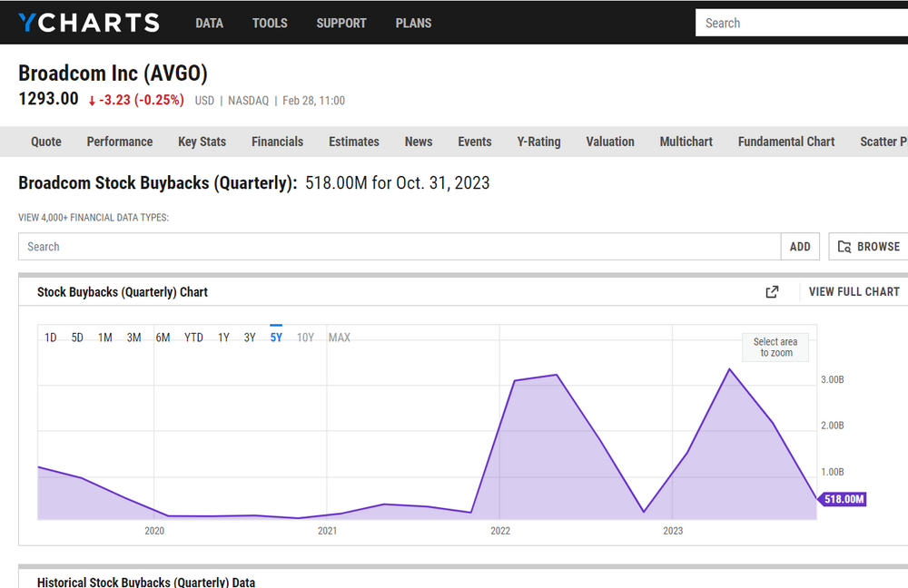Select the 1Y time range
The height and width of the screenshot is (588, 908).
coord(223,338)
